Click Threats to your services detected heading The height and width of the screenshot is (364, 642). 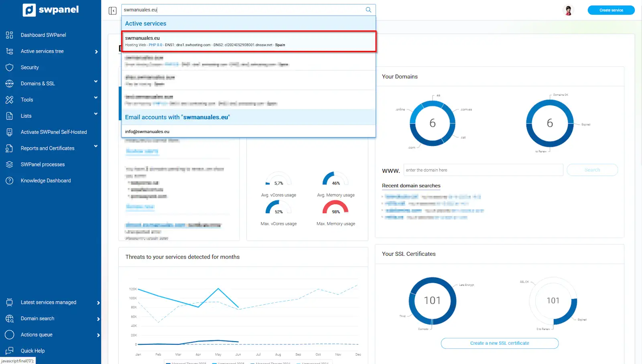[x=183, y=257]
